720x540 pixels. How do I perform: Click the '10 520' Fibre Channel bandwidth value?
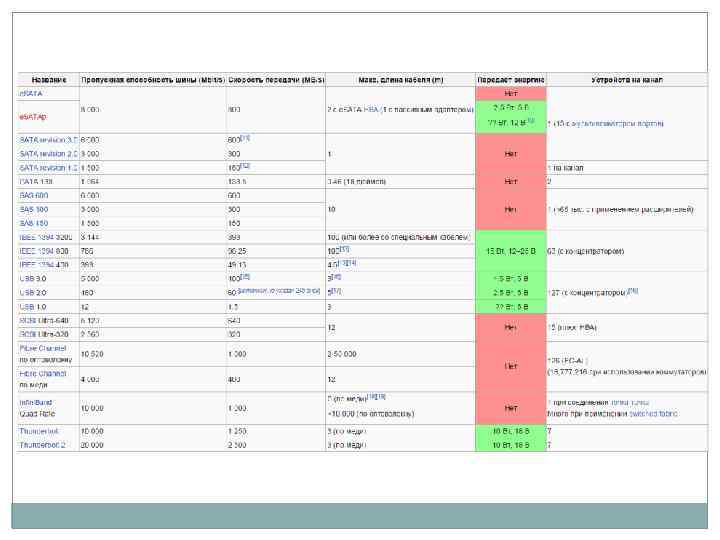pos(92,354)
